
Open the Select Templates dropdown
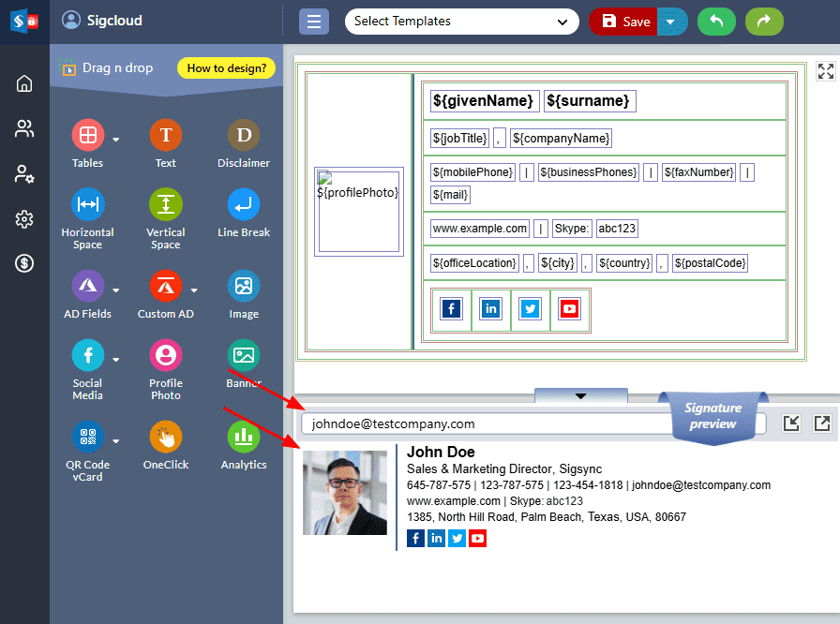[461, 22]
